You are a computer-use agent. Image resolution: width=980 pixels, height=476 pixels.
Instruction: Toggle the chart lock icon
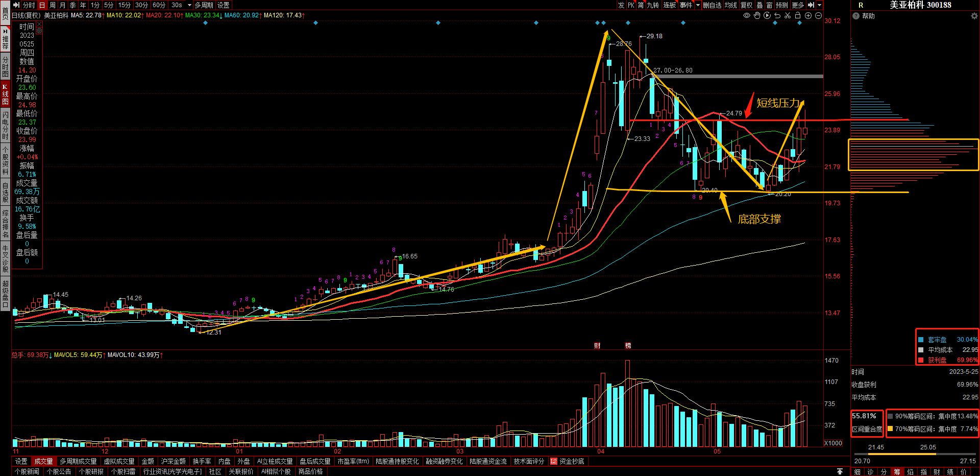click(798, 16)
